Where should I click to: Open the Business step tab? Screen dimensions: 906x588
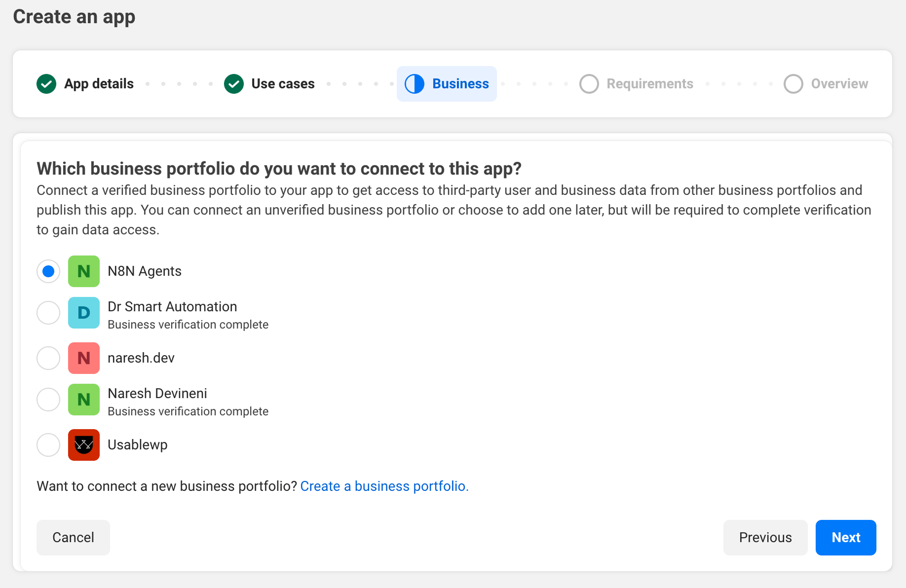point(447,84)
